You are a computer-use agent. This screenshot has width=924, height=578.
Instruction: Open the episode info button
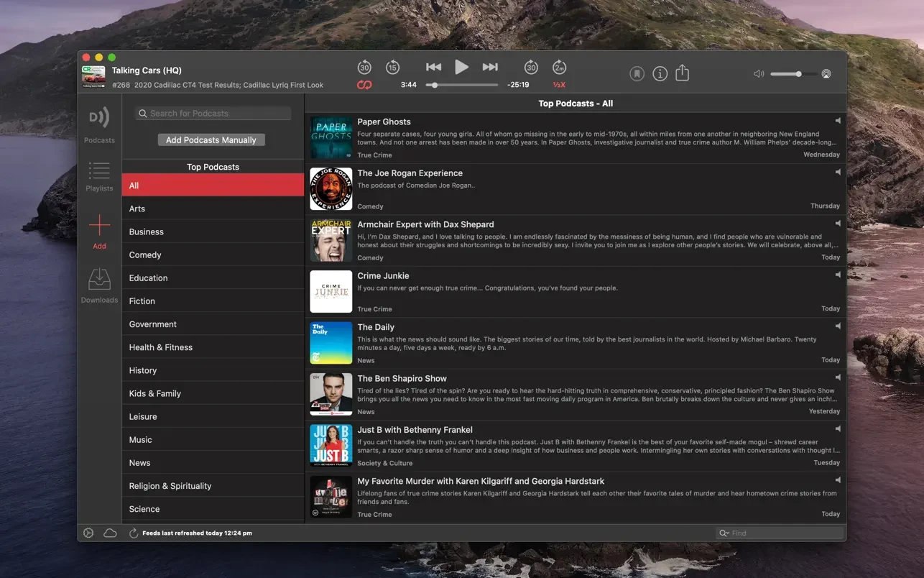click(x=660, y=73)
